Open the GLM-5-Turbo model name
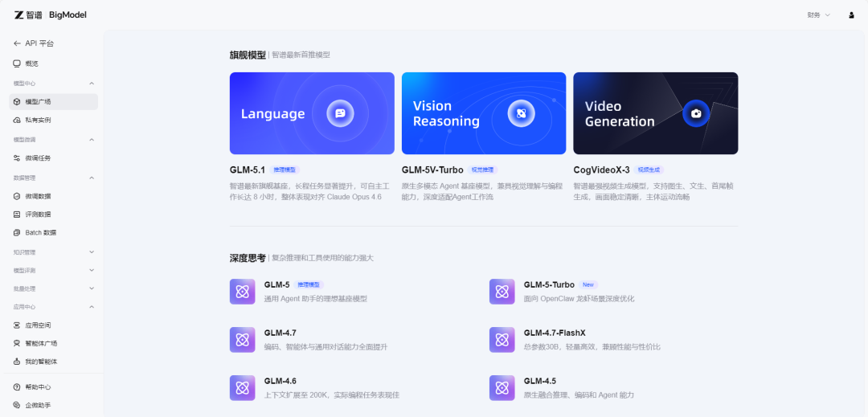The width and height of the screenshot is (868, 417). (x=549, y=284)
